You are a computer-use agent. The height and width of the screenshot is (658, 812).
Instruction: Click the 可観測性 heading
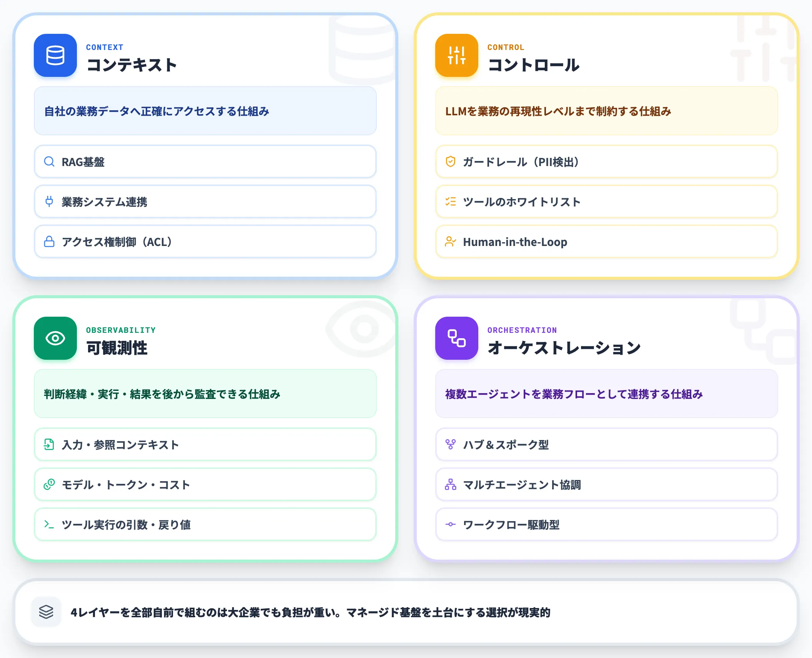coord(117,348)
